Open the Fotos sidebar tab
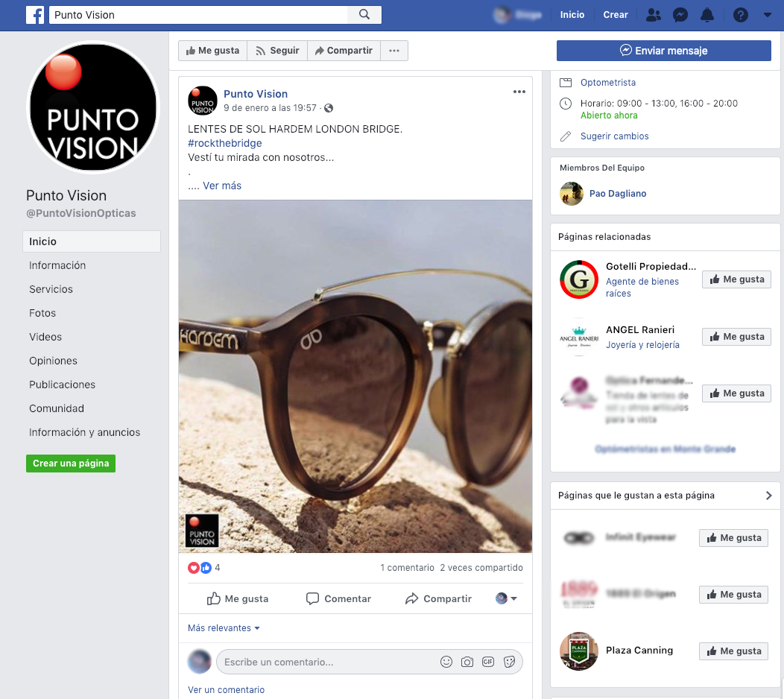The width and height of the screenshot is (784, 699). (42, 313)
